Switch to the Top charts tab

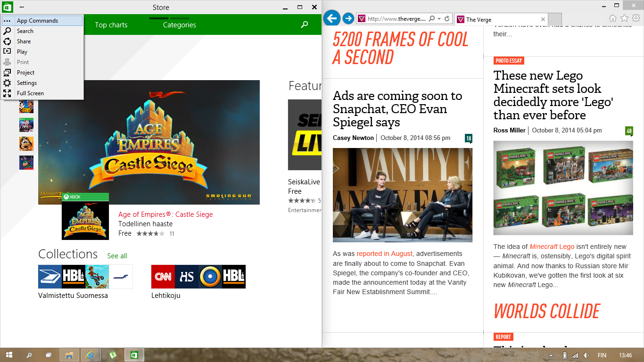(x=111, y=25)
